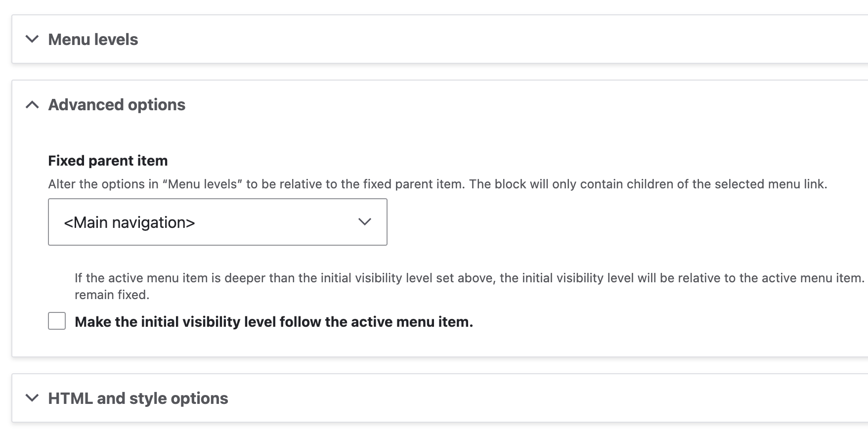
Task: Open the Menu levels section heading
Action: [93, 40]
